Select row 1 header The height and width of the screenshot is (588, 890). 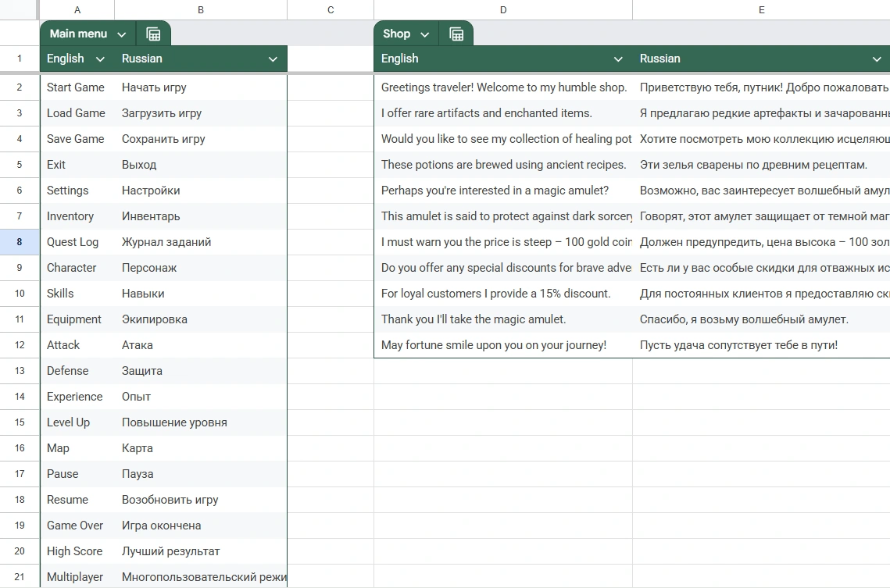point(20,59)
